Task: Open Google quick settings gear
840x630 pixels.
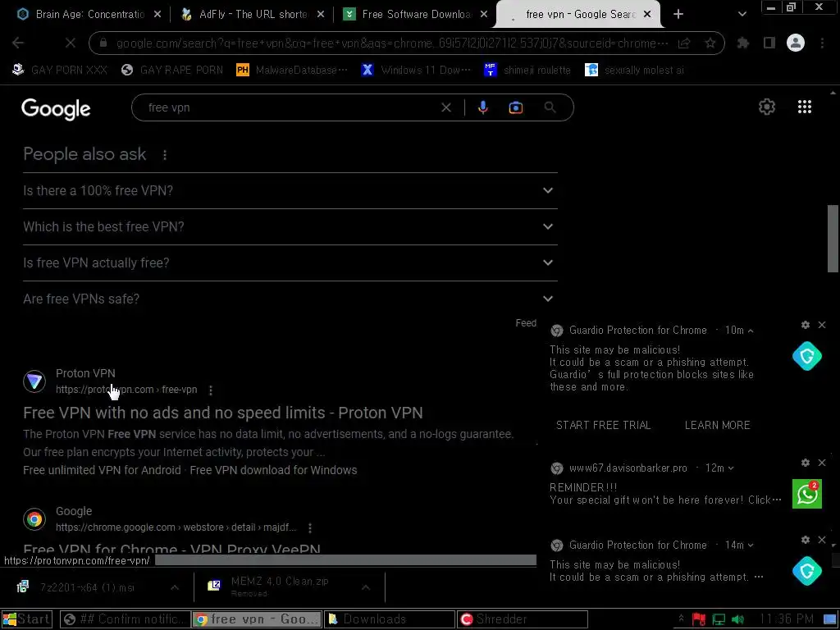Action: coord(767,107)
